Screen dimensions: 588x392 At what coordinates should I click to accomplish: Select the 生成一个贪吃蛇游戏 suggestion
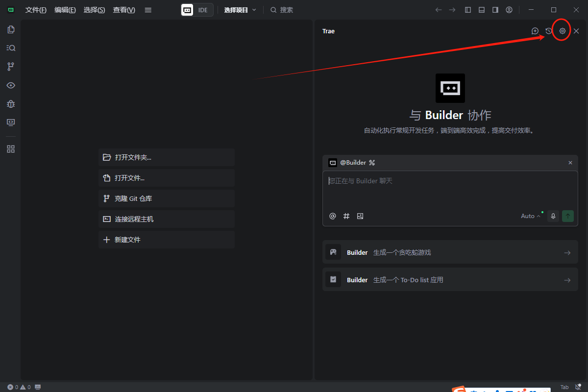point(450,252)
